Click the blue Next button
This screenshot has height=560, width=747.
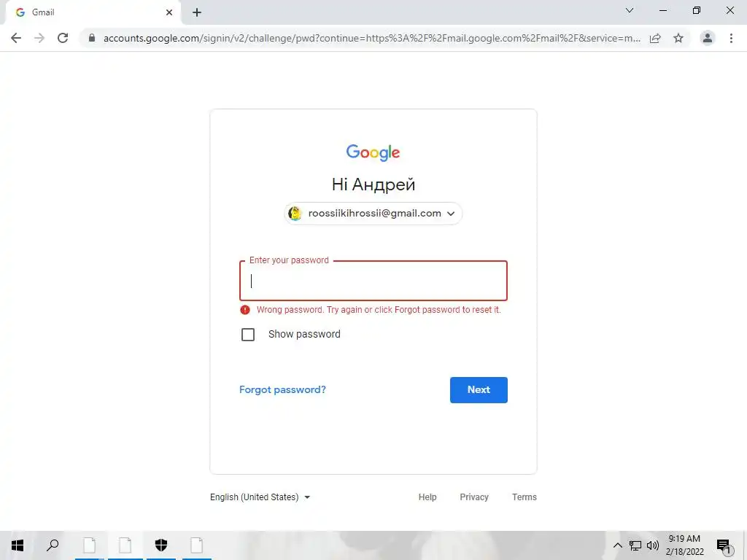coord(479,390)
